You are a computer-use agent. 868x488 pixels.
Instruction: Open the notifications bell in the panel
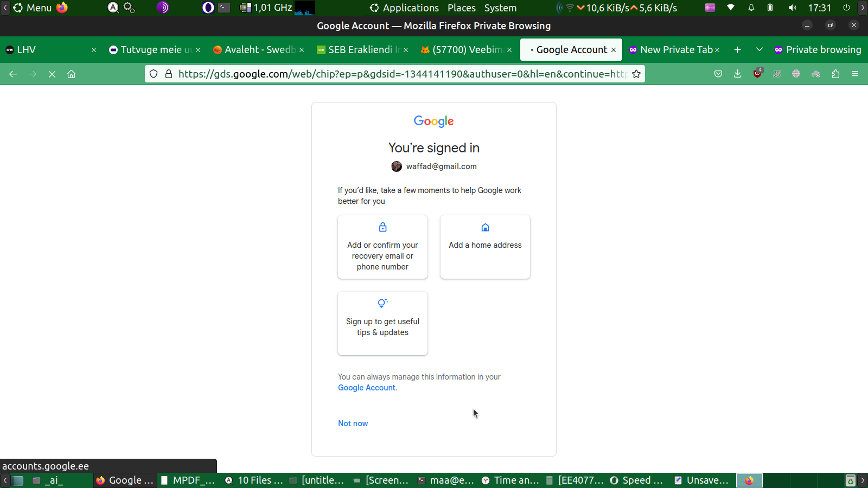tap(751, 8)
